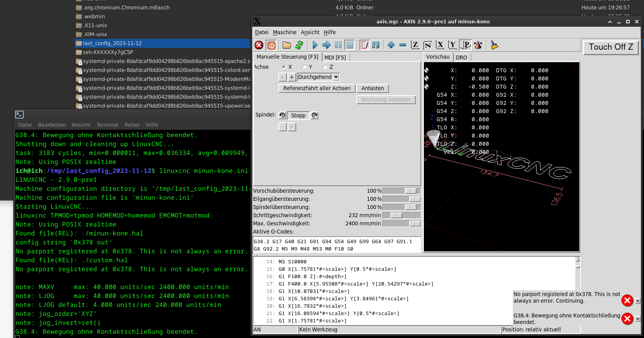Toggle the M1 optional pause icon
The width and height of the screenshot is (644, 338).
(376, 45)
